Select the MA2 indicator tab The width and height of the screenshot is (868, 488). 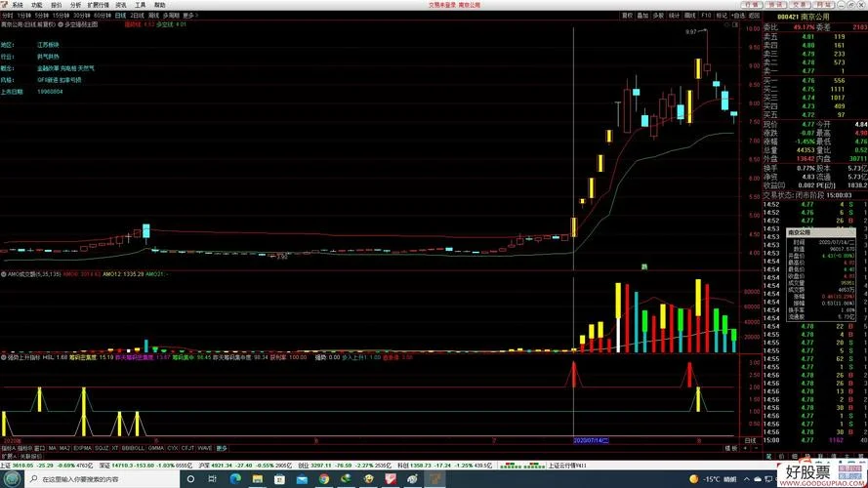tap(64, 448)
